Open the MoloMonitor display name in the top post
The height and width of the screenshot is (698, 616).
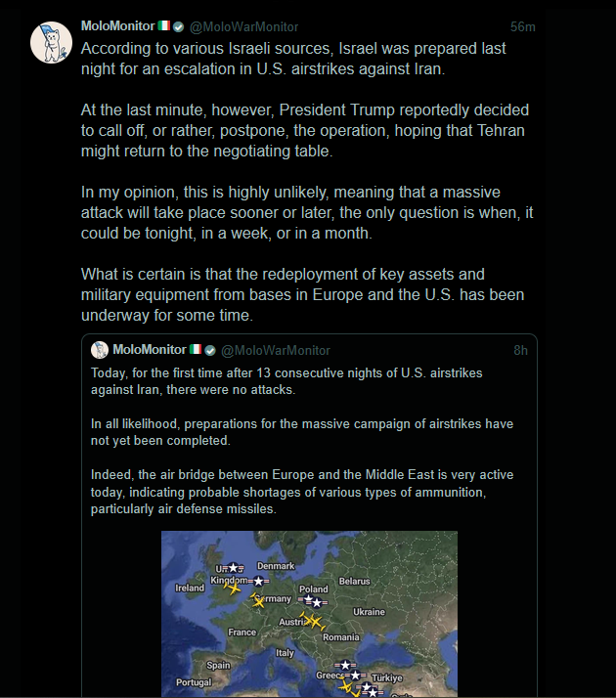point(117,26)
